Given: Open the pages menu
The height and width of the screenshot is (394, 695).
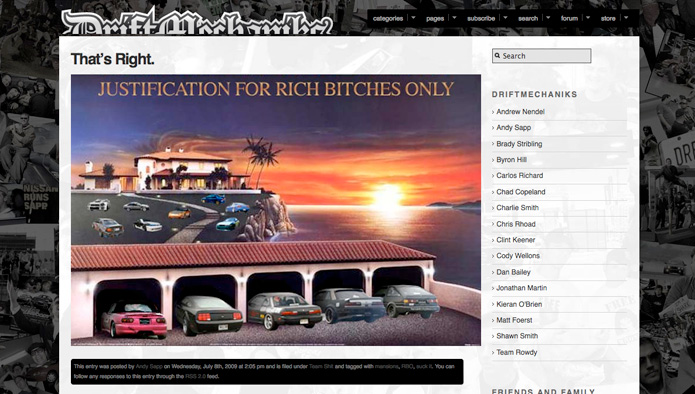Looking at the screenshot, I should click(x=435, y=19).
